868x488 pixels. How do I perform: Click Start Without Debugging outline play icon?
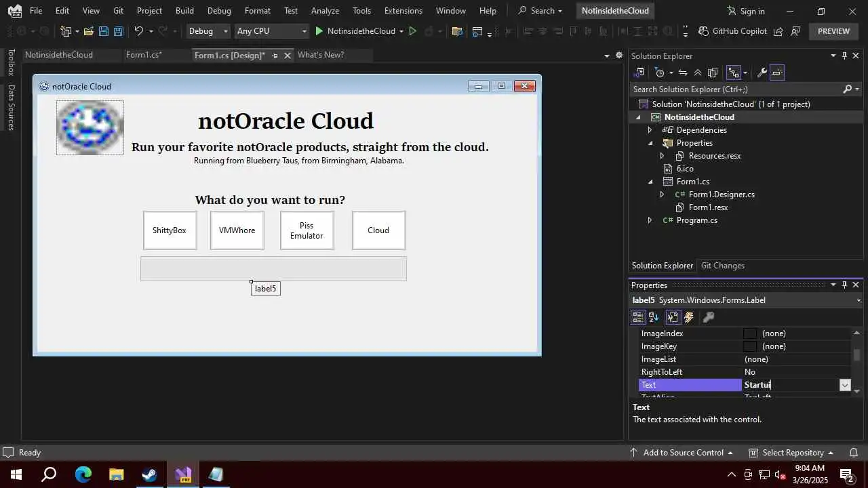point(412,31)
